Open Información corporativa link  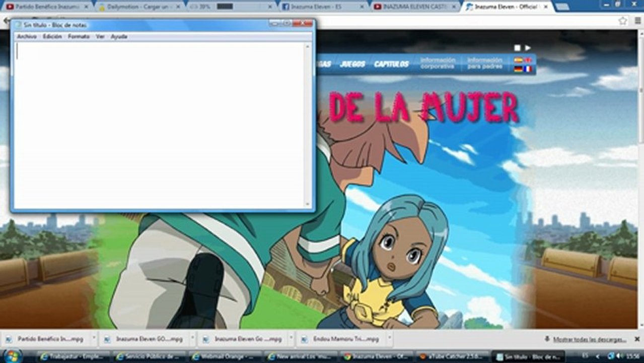coord(438,63)
